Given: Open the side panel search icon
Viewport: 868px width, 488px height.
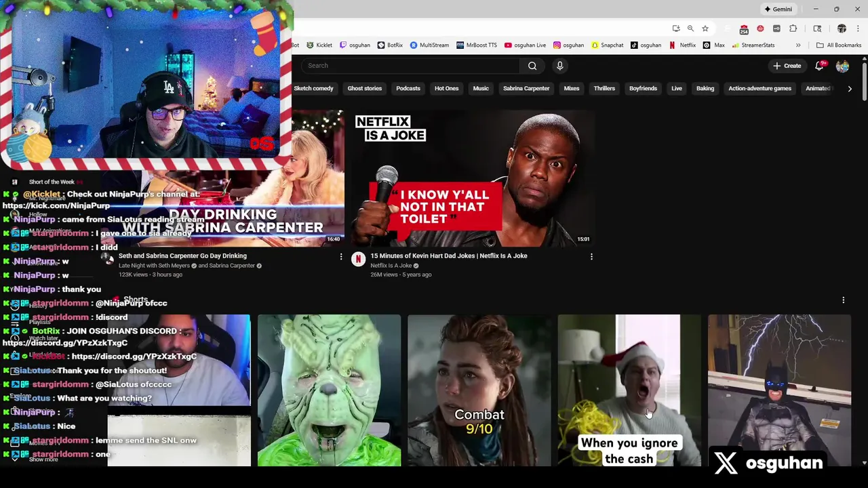Looking at the screenshot, I should (x=818, y=28).
